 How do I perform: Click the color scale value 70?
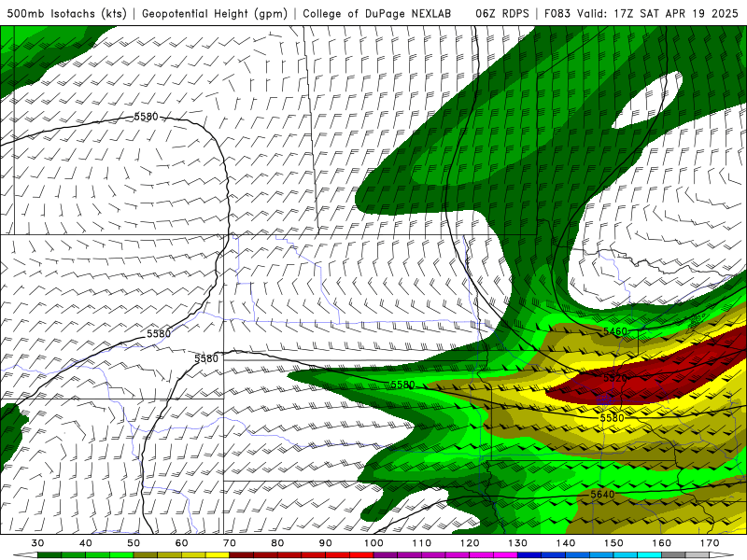pos(230,543)
